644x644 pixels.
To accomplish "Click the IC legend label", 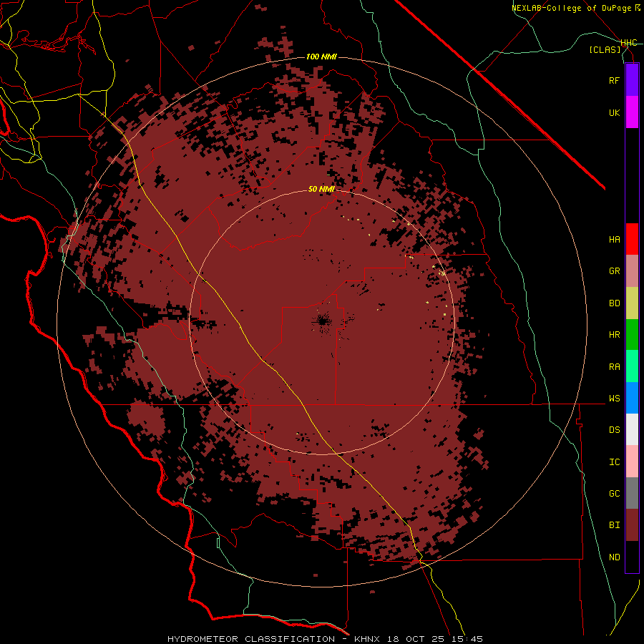I will point(615,462).
